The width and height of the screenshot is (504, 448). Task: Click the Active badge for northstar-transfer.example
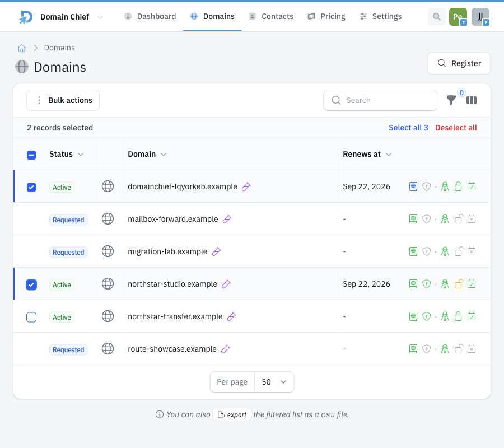point(62,317)
